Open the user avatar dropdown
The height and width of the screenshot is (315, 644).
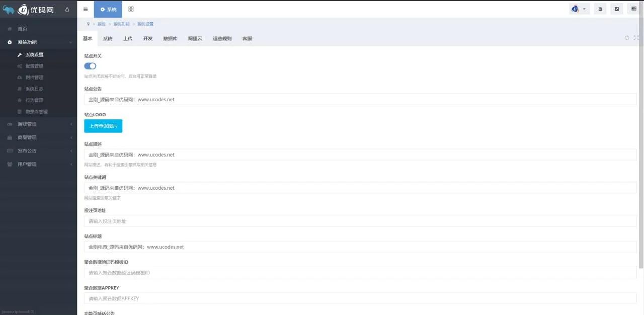pos(579,9)
